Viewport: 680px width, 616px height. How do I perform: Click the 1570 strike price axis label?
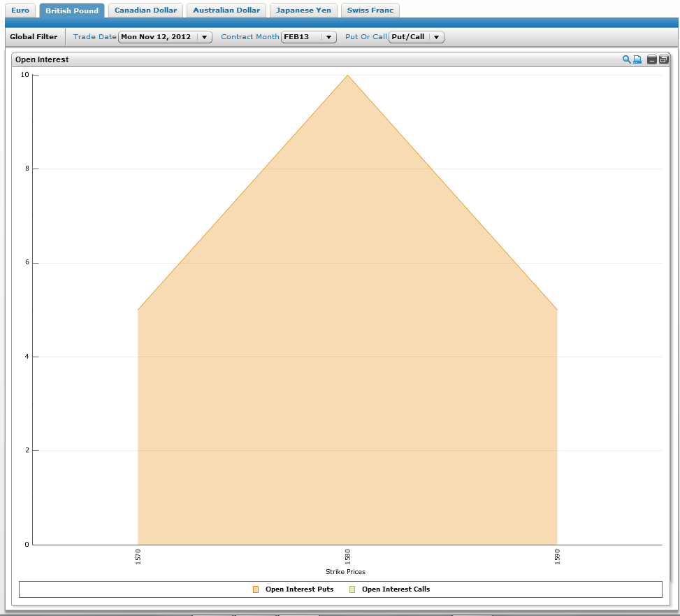(138, 557)
